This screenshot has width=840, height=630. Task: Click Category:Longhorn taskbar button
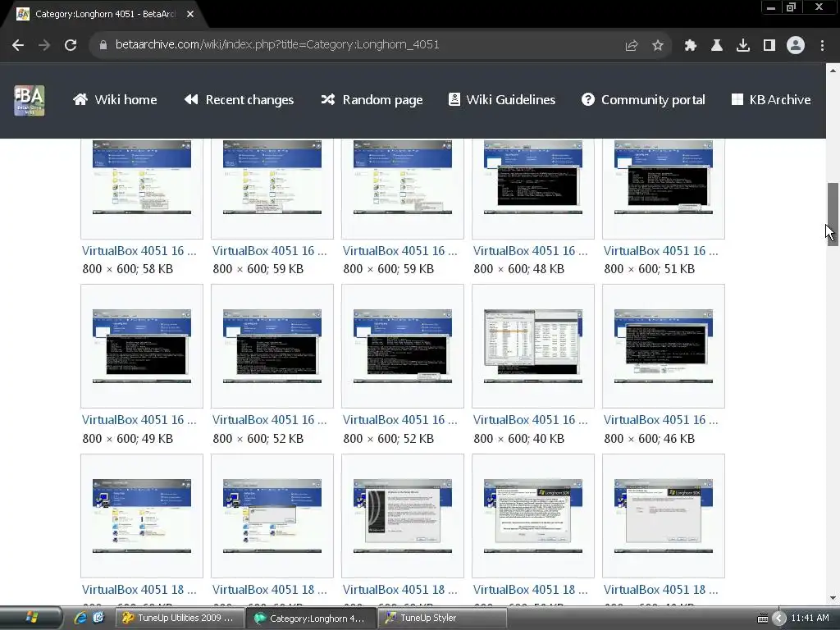[311, 619]
